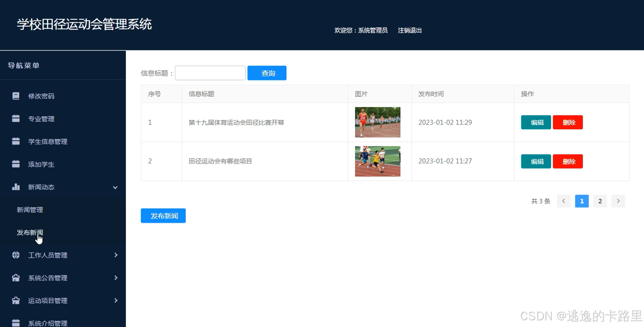Collapse the 新闻动态 menu arrow
Viewport: 644px width, 327px height.
coord(115,187)
